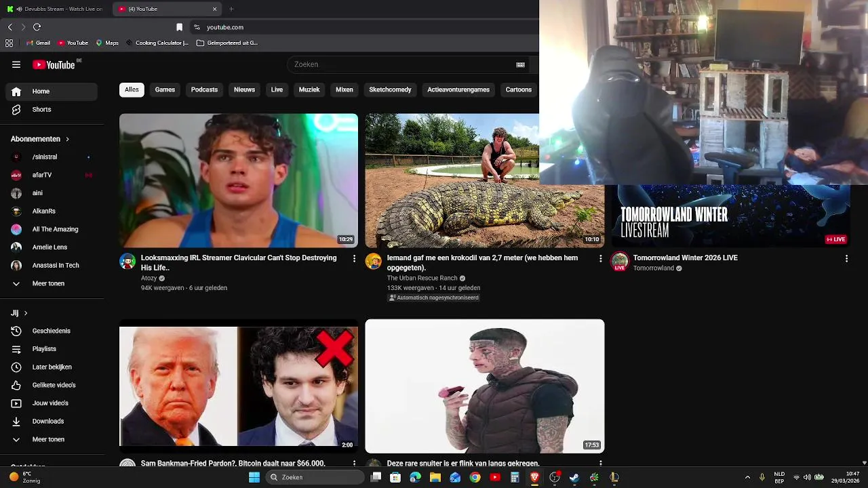Play the tattooed man video thumbnail
The image size is (868, 488).
pos(485,386)
